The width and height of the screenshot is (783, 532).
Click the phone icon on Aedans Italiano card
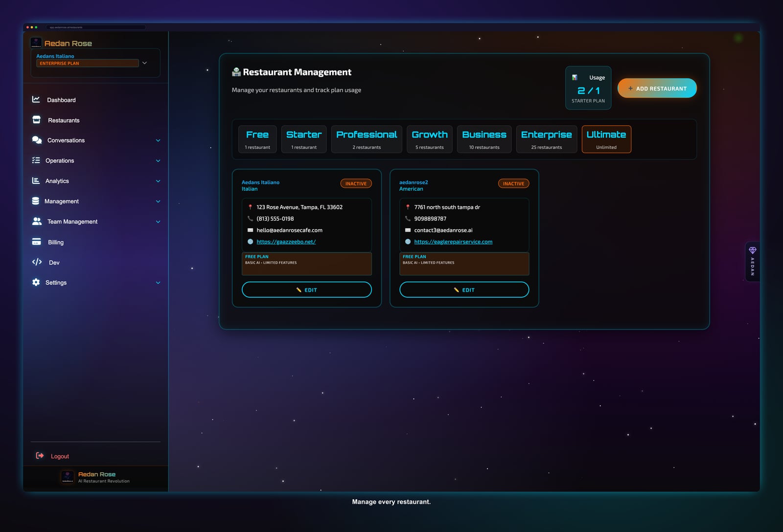(250, 219)
